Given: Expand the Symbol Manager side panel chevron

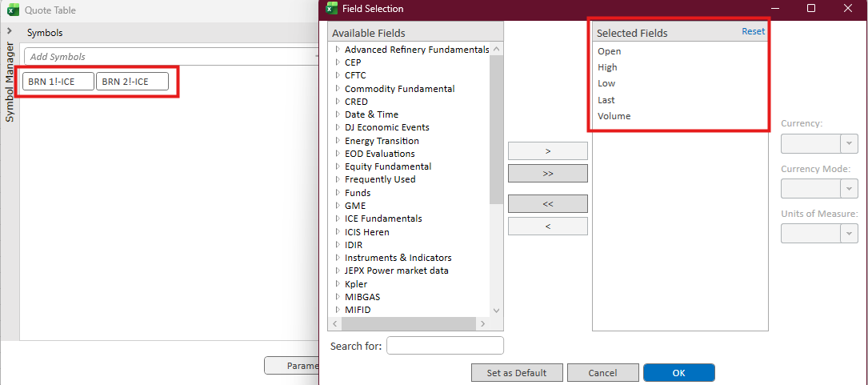Looking at the screenshot, I should pyautogui.click(x=9, y=32).
